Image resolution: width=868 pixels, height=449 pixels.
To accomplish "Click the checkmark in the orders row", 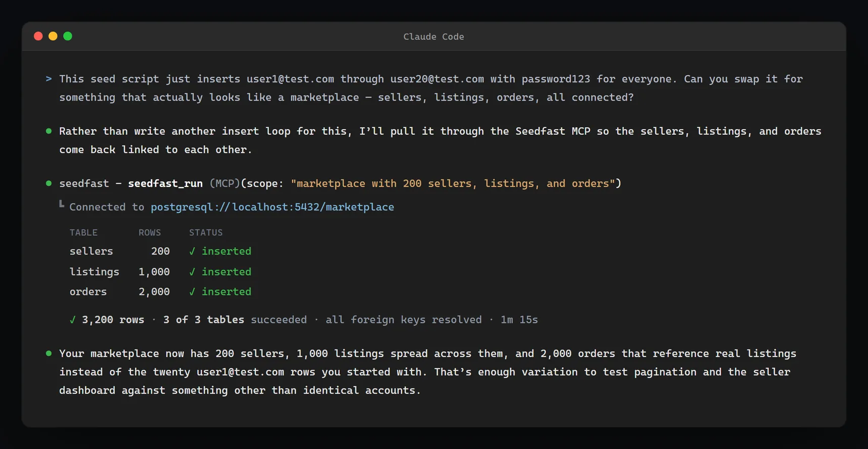I will click(192, 291).
